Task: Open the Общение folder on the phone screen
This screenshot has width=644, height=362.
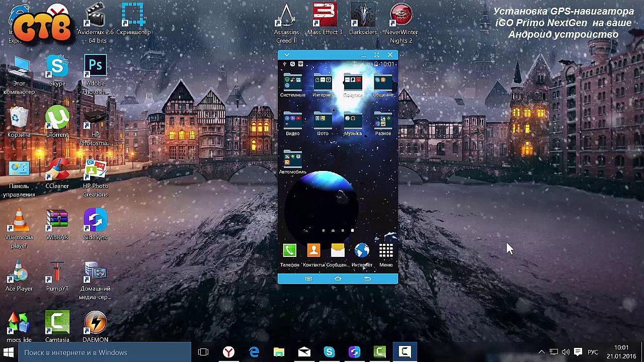Action: click(383, 85)
